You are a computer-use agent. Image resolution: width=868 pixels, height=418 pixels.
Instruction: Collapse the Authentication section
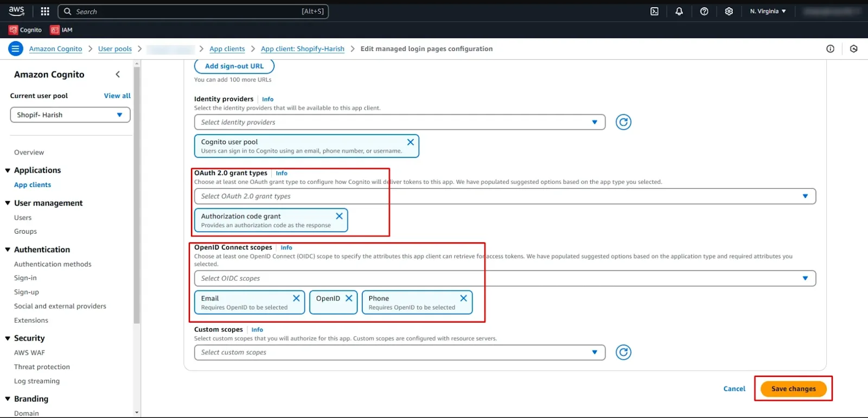click(x=8, y=250)
